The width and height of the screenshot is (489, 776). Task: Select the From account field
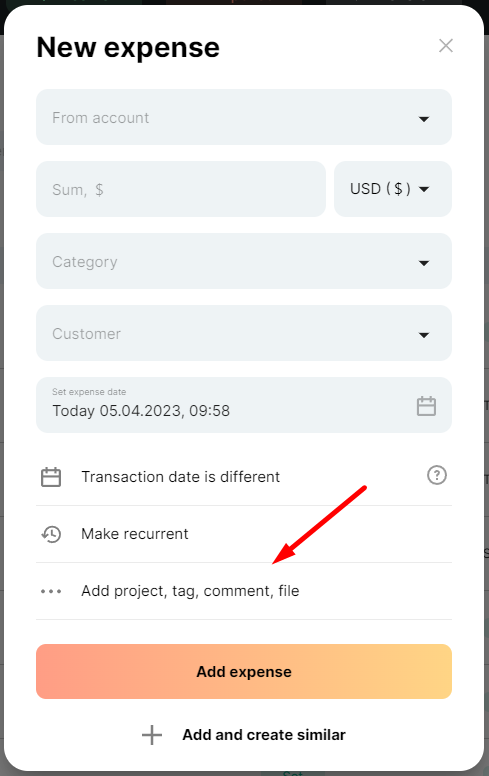pos(244,117)
